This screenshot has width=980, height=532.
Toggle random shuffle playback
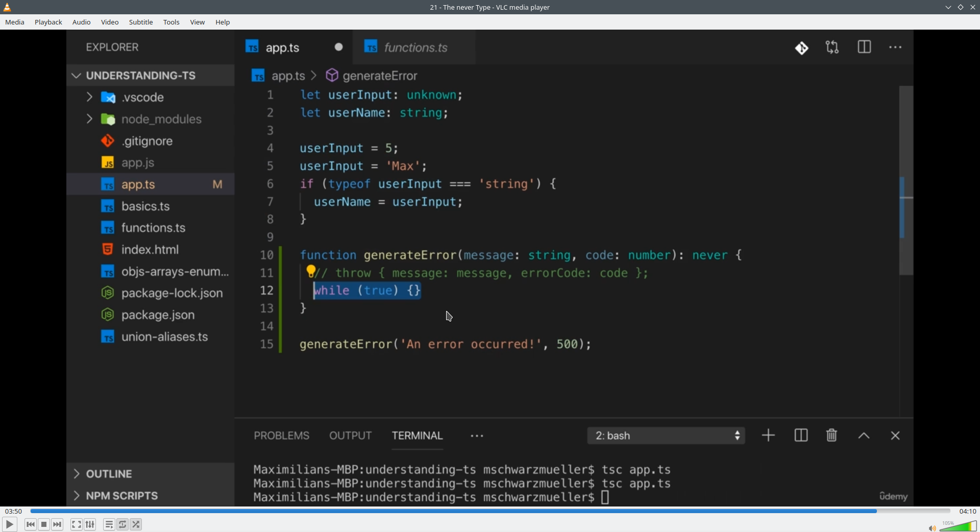tap(136, 524)
